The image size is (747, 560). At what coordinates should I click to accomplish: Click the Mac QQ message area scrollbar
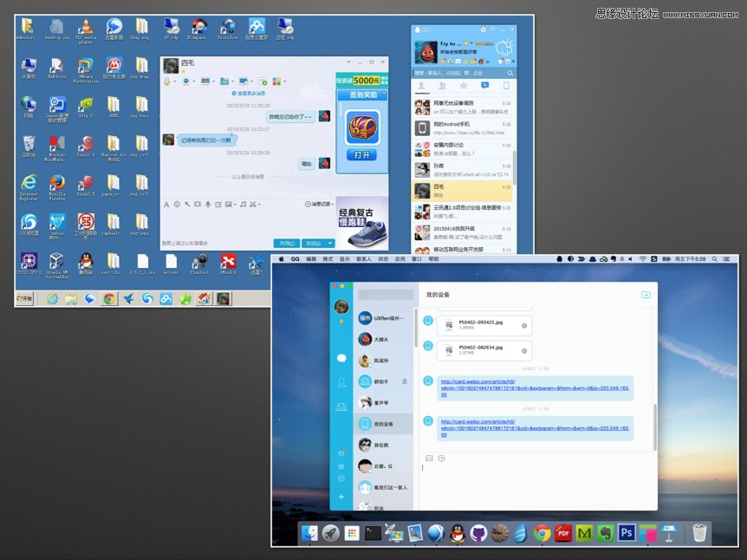click(x=655, y=427)
